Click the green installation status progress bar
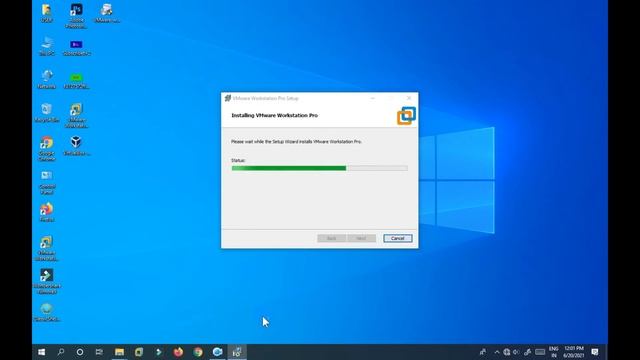Image resolution: width=640 pixels, height=360 pixels. click(x=319, y=168)
